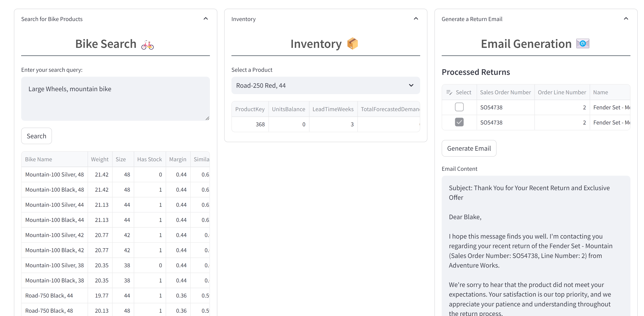Collapse the Generate a Return Email panel
Image resolution: width=644 pixels, height=316 pixels.
[x=626, y=19]
